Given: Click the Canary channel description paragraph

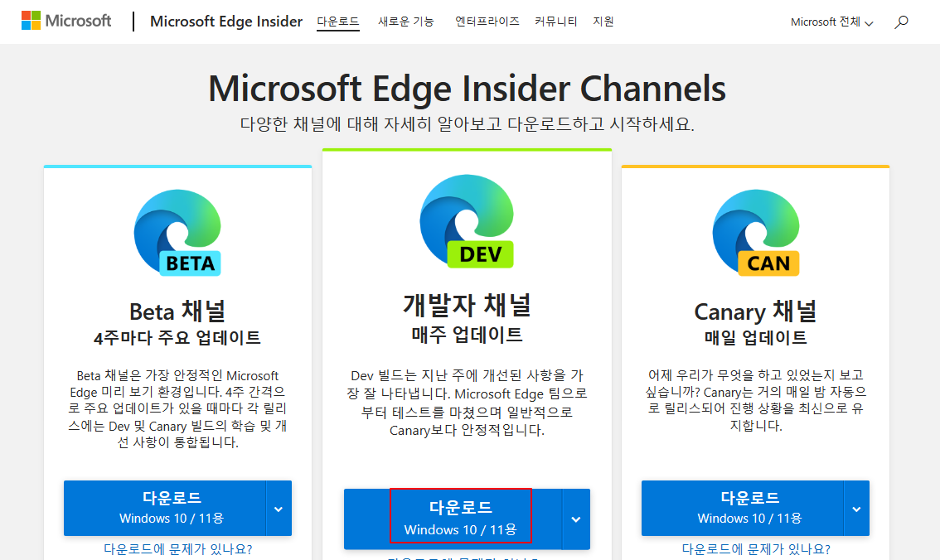Looking at the screenshot, I should click(756, 401).
